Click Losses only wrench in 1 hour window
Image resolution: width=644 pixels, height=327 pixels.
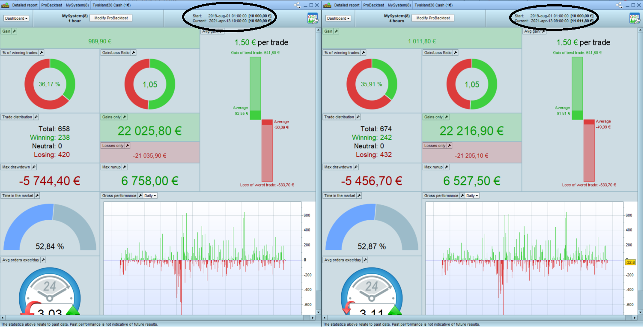pos(127,146)
